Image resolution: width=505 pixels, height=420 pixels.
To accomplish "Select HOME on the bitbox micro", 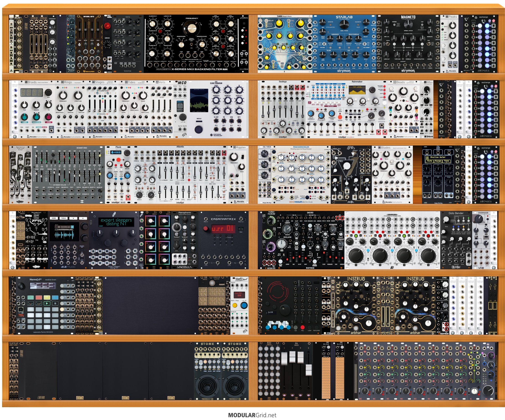I will (54, 218).
